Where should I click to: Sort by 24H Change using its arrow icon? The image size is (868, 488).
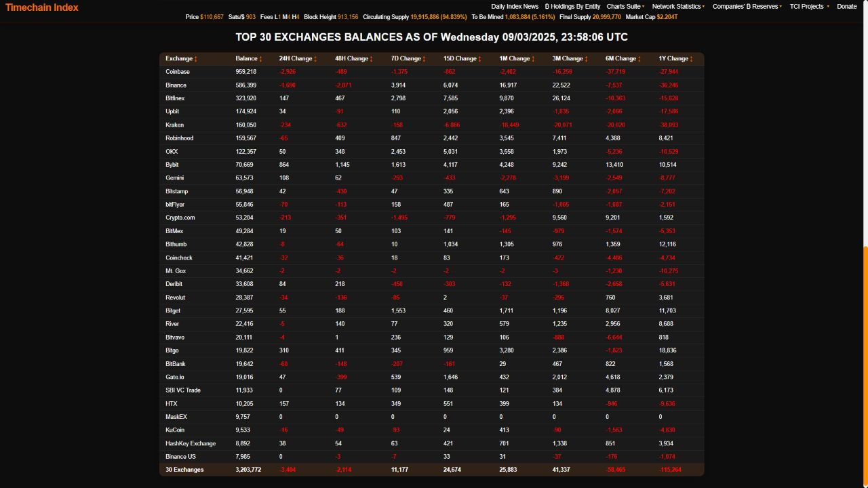(x=315, y=59)
